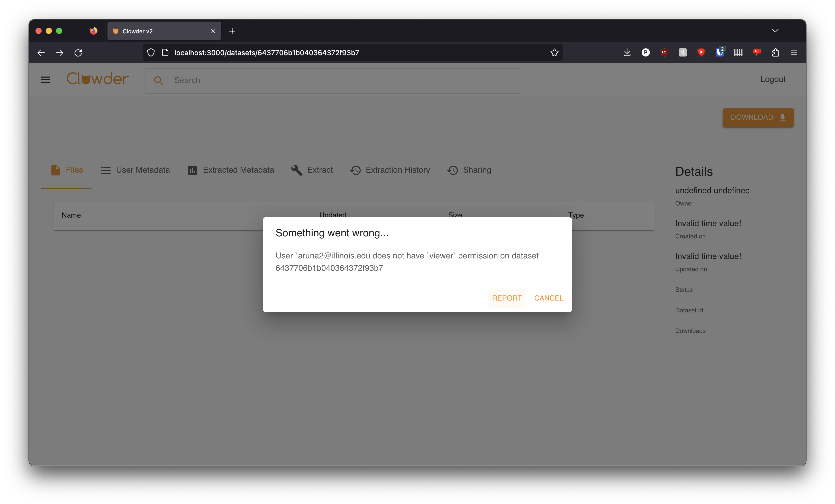Select the Files tab
835x504 pixels.
click(67, 170)
